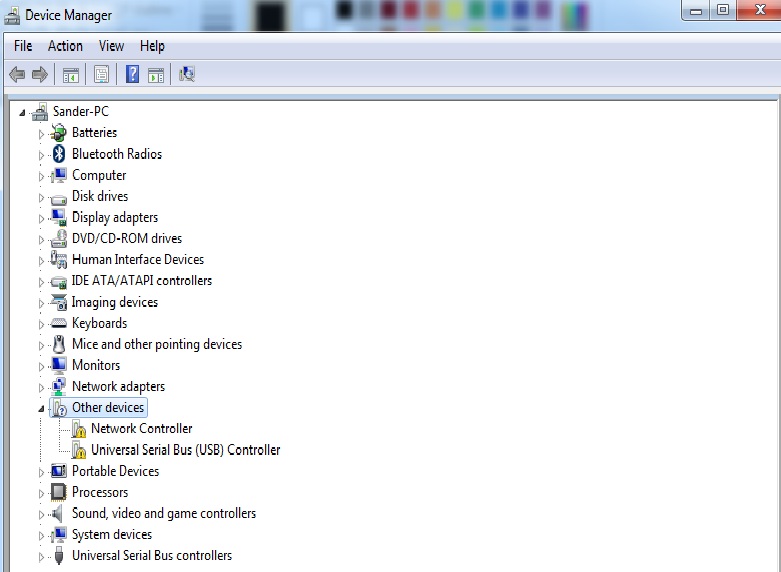This screenshot has height=572, width=781.
Task: Select the Other devices label
Action: [108, 408]
